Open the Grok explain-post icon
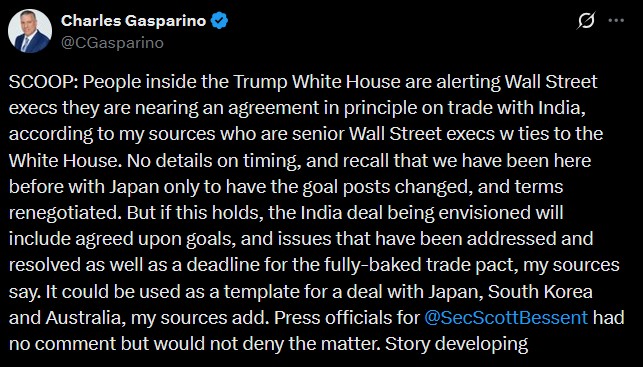The image size is (643, 367). (586, 20)
